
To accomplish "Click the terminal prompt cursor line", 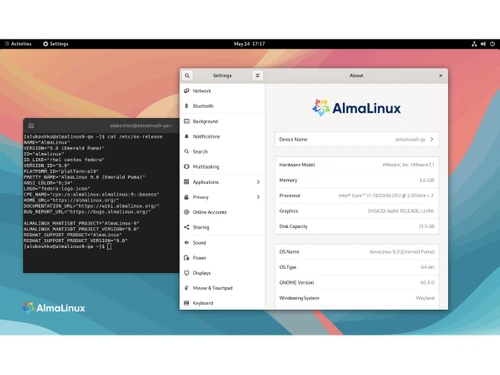I will pyautogui.click(x=67, y=246).
